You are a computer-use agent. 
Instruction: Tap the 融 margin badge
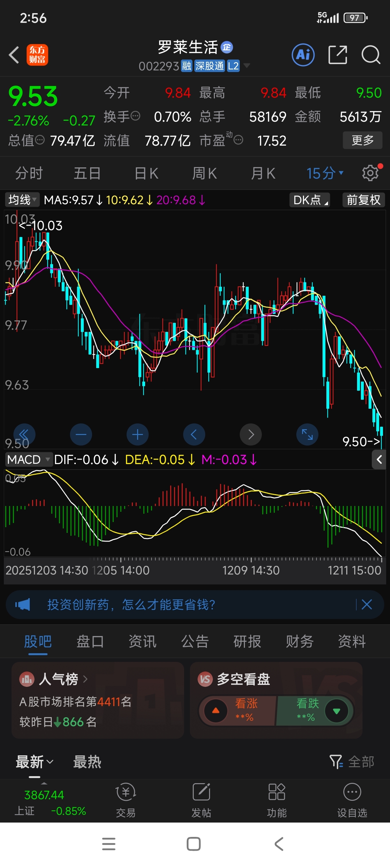[186, 65]
